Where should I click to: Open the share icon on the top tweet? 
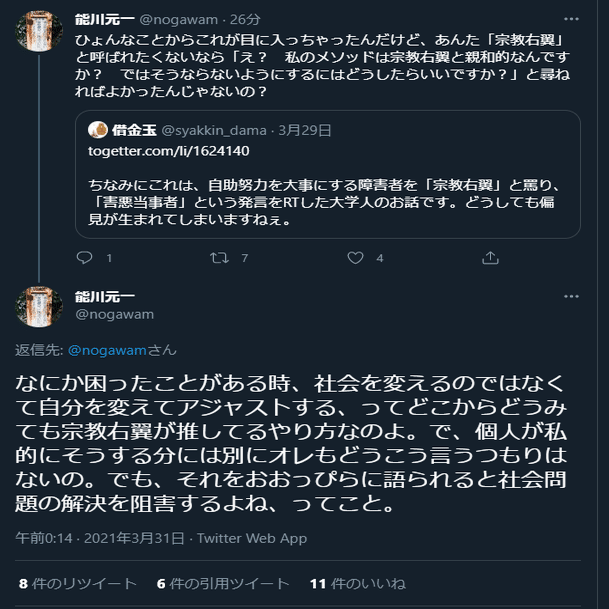point(490,257)
